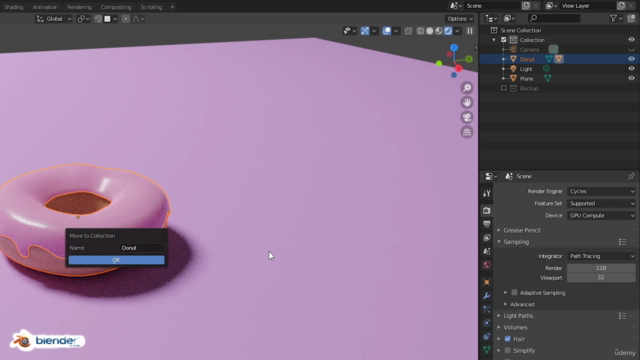Open the pivot point dropdown
Screen dimensions: 640x360
pos(83,19)
